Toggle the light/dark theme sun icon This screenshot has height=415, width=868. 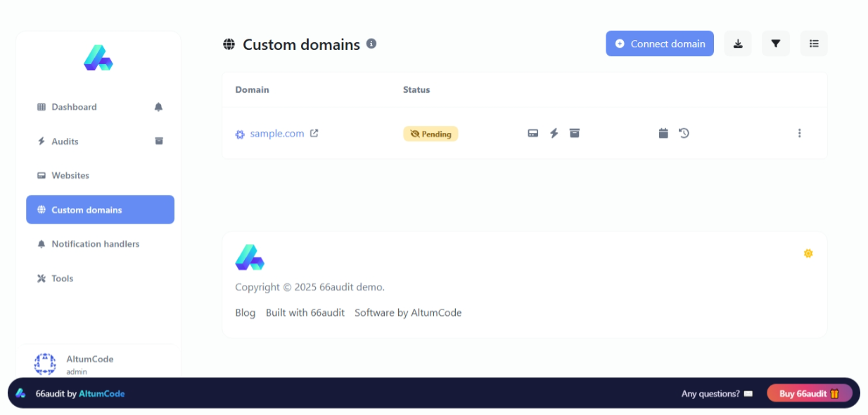[x=808, y=253]
